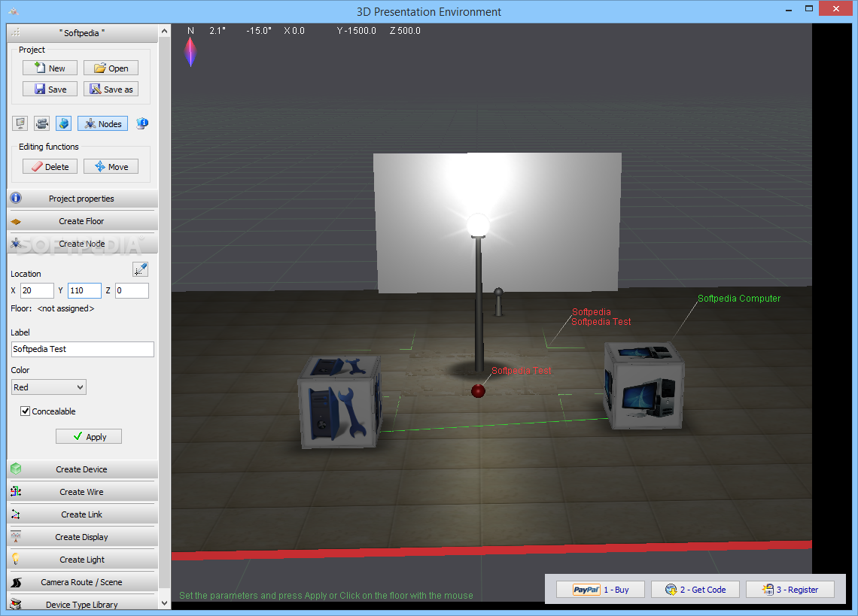
Task: Click the Softpedia panel header
Action: point(82,33)
